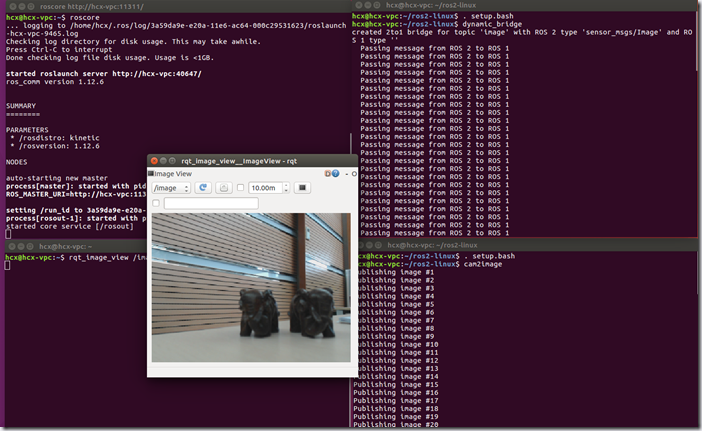Click 'cam2image' command text
The image size is (702, 431).
483,264
